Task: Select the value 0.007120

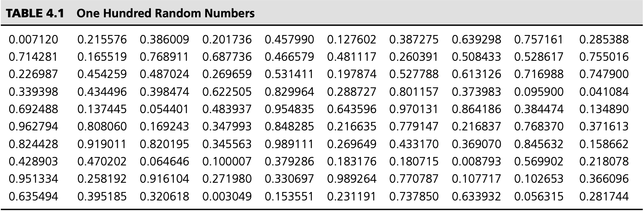Action: (x=33, y=40)
